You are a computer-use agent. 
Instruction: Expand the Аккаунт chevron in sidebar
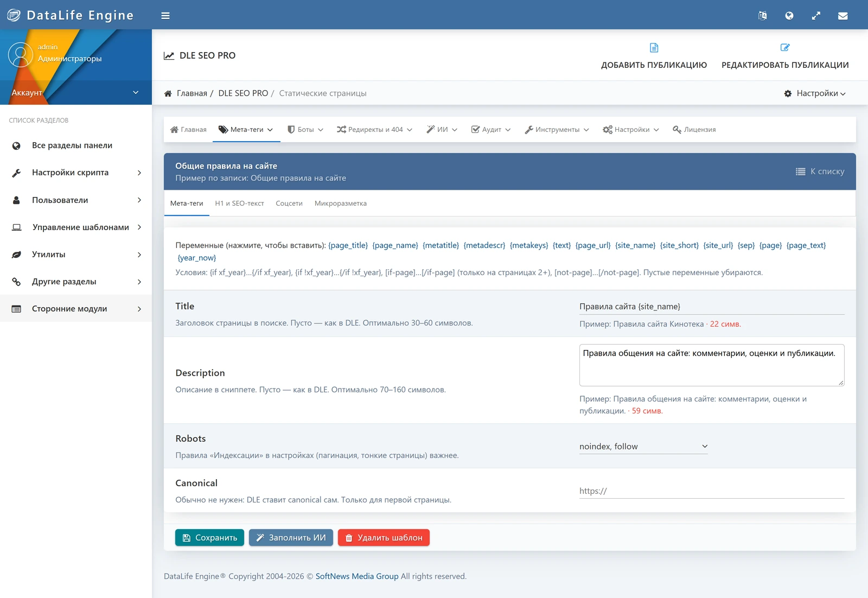(136, 93)
